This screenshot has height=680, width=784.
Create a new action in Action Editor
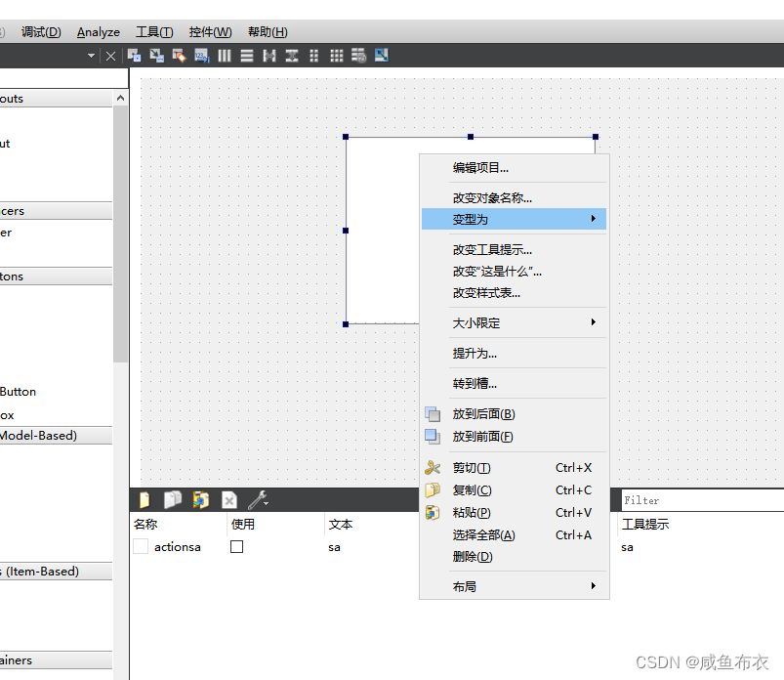pos(144,499)
